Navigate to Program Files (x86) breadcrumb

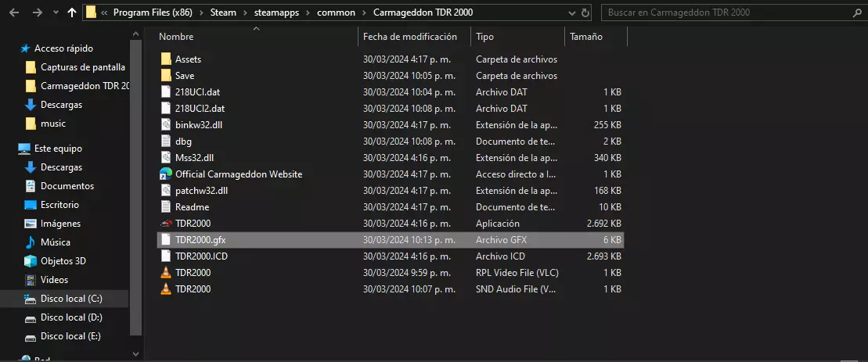pyautogui.click(x=153, y=13)
